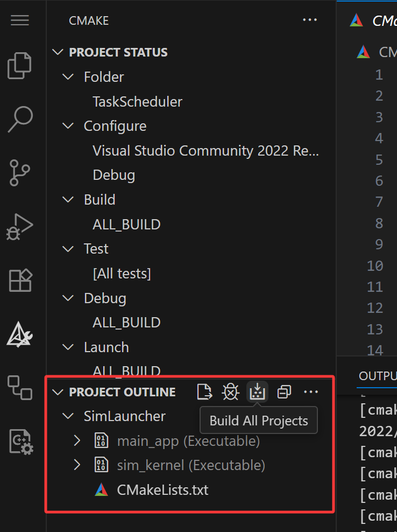Open the Extensions view
The image size is (397, 532).
pos(20,280)
